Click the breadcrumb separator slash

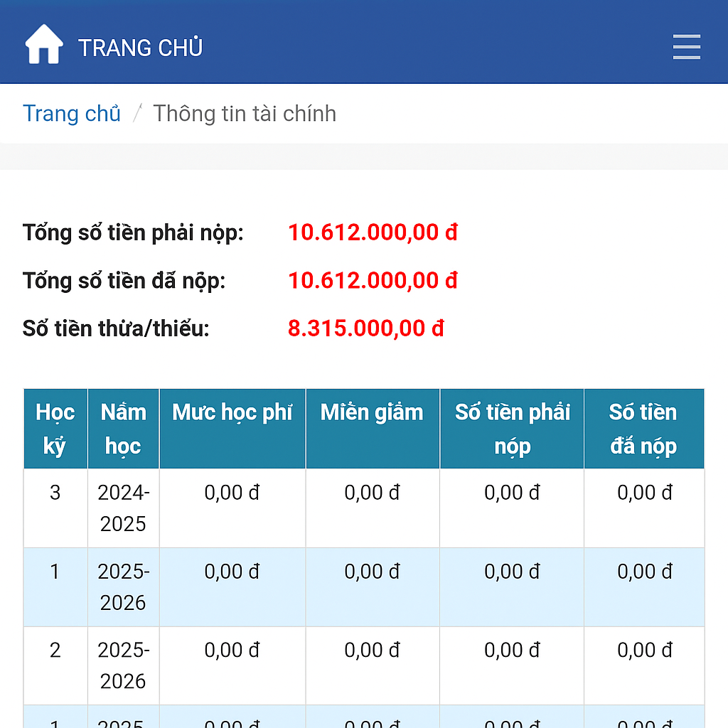tap(137, 112)
